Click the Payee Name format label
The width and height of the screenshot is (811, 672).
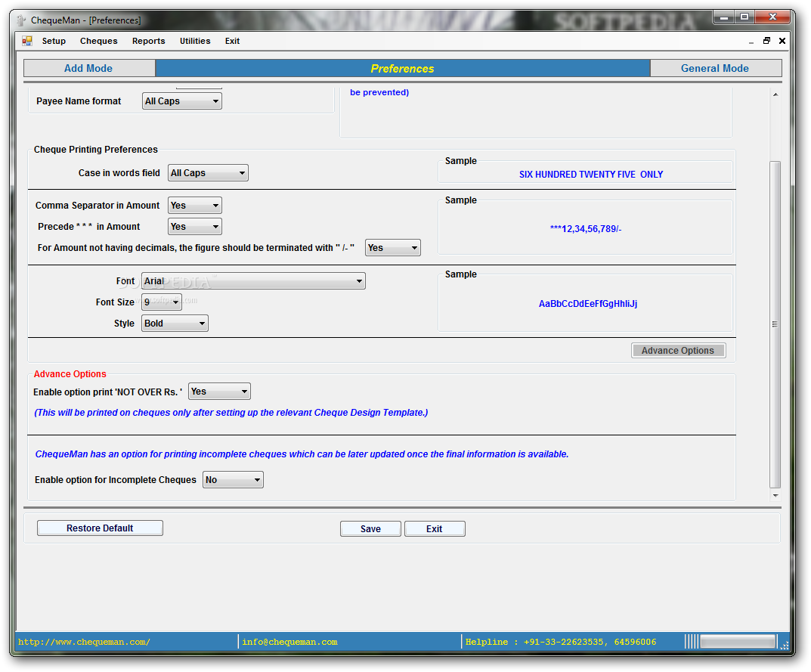pos(79,101)
